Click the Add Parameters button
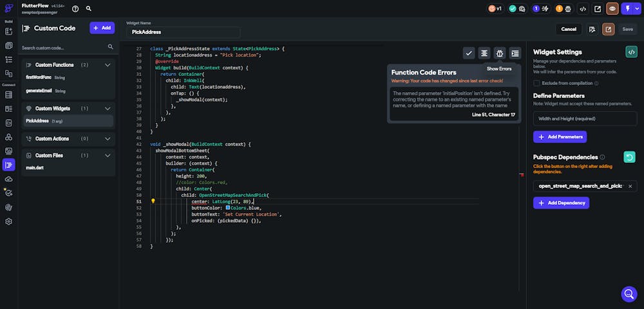Image resolution: width=644 pixels, height=309 pixels. pyautogui.click(x=560, y=136)
